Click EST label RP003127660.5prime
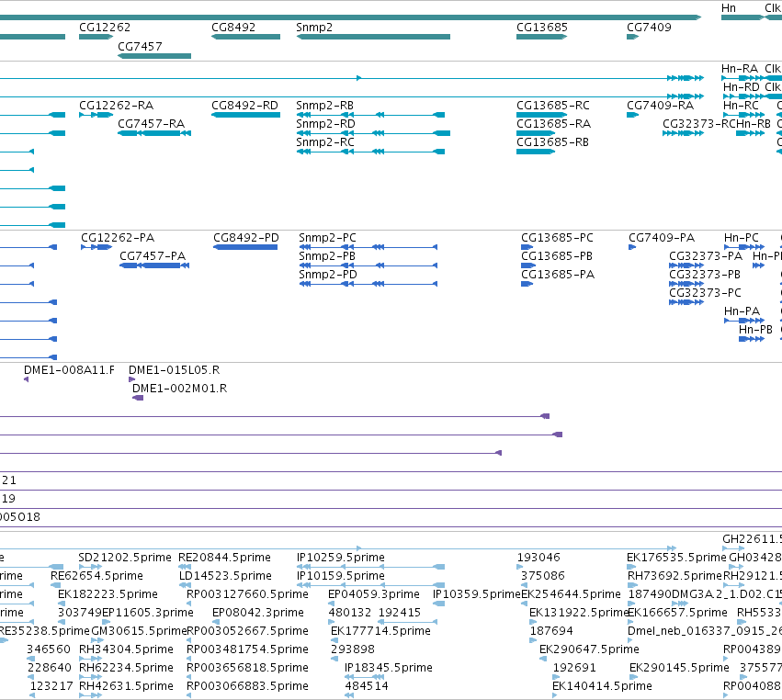782x700 pixels. [x=247, y=594]
